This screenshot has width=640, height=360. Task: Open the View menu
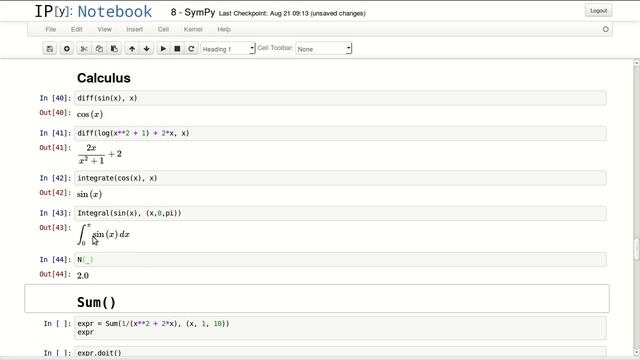[x=104, y=29]
